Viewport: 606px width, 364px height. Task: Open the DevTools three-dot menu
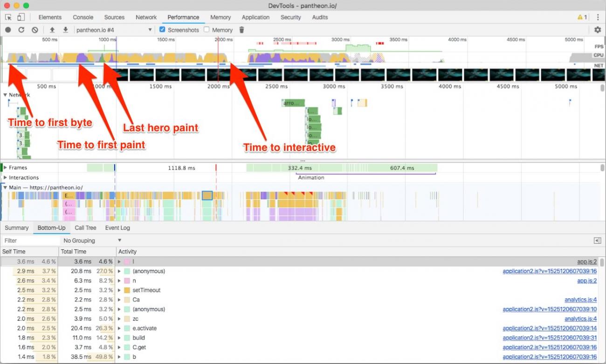(x=598, y=17)
